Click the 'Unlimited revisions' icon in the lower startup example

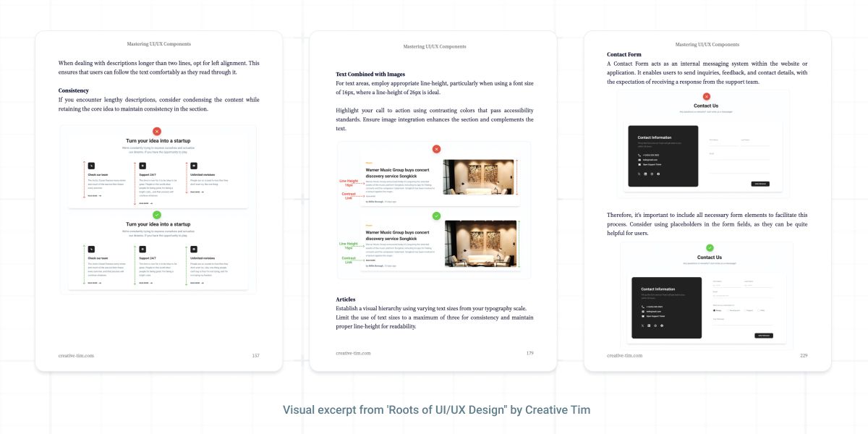point(194,250)
